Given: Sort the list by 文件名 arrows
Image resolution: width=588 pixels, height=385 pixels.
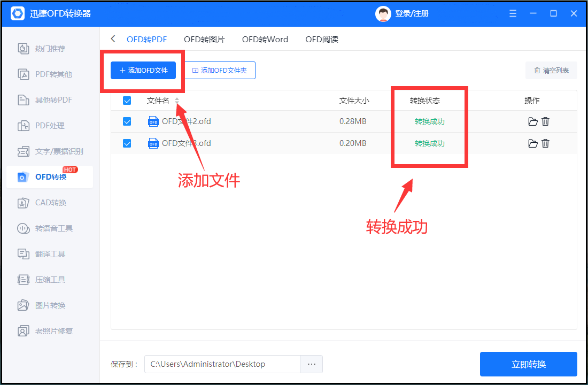Looking at the screenshot, I should pyautogui.click(x=177, y=101).
